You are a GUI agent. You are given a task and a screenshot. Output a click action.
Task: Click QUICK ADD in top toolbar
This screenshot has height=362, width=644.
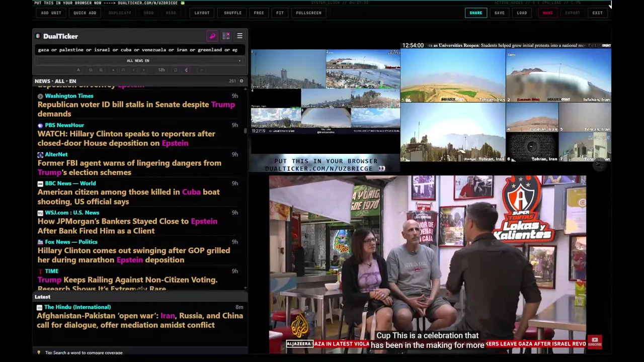[x=85, y=13]
